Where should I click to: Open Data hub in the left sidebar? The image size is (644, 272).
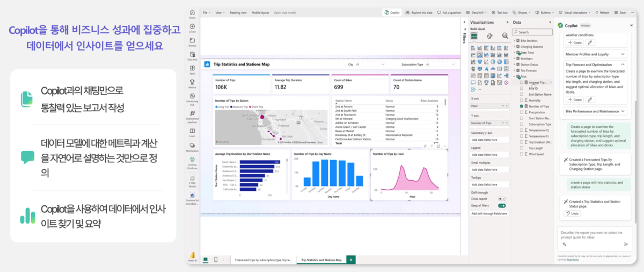click(x=192, y=55)
